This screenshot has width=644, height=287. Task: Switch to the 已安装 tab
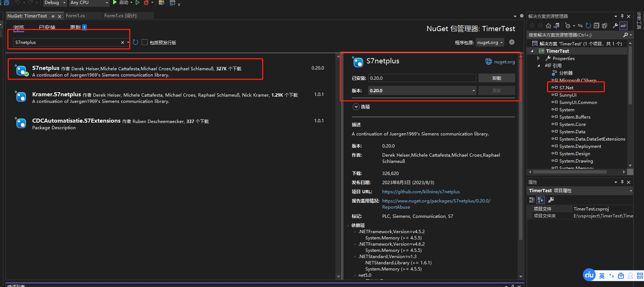point(47,27)
